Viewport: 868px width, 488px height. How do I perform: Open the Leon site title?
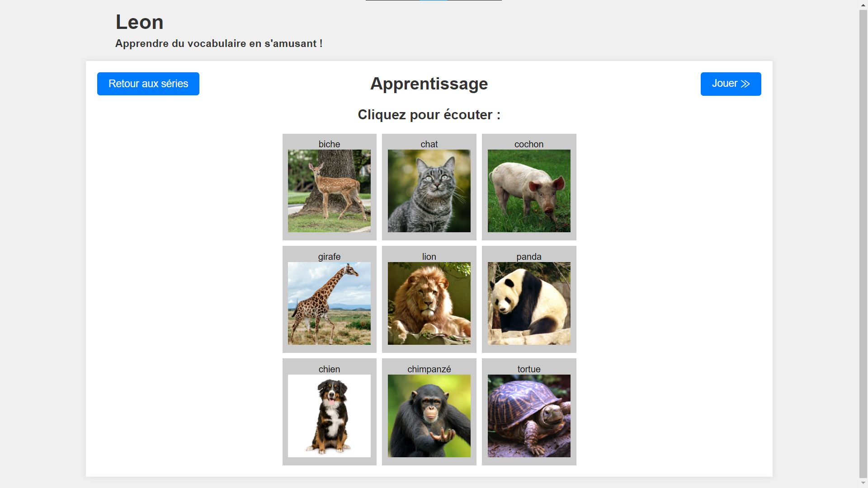click(139, 22)
